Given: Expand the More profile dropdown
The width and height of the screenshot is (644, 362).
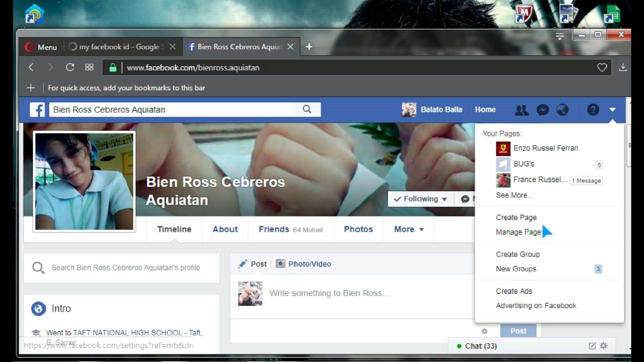Looking at the screenshot, I should coord(409,229).
